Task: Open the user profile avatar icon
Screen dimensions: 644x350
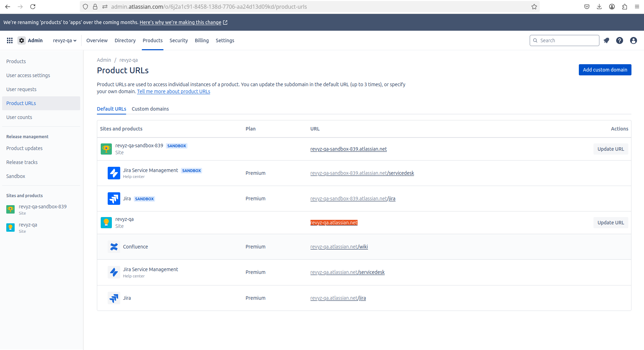Action: click(634, 40)
